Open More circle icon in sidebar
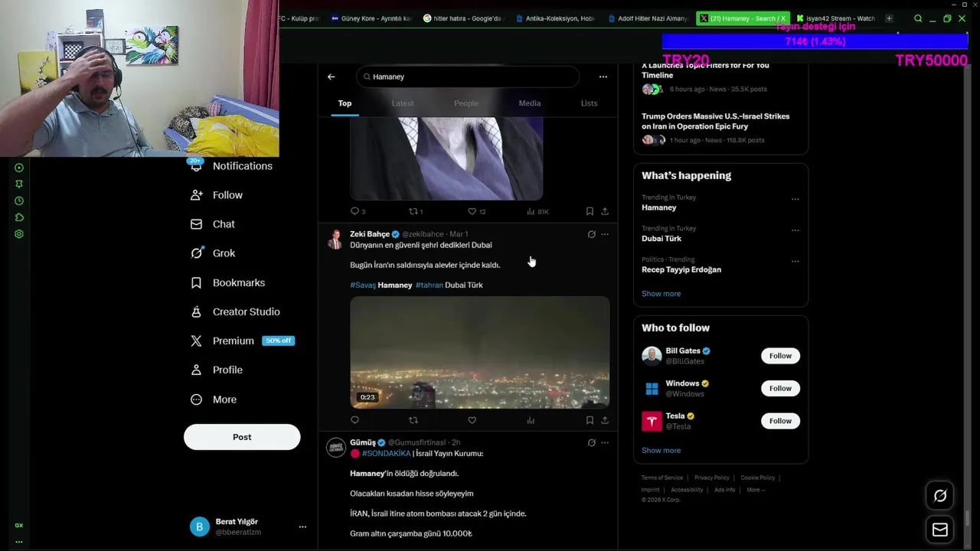 pyautogui.click(x=196, y=399)
